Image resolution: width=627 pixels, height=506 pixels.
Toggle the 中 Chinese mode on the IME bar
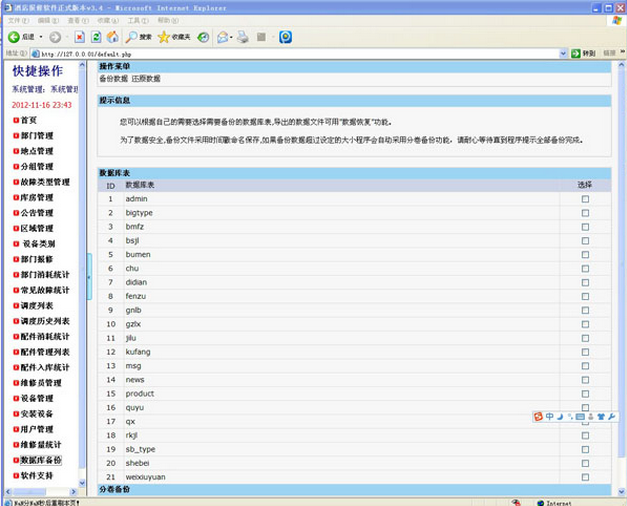[x=549, y=417]
